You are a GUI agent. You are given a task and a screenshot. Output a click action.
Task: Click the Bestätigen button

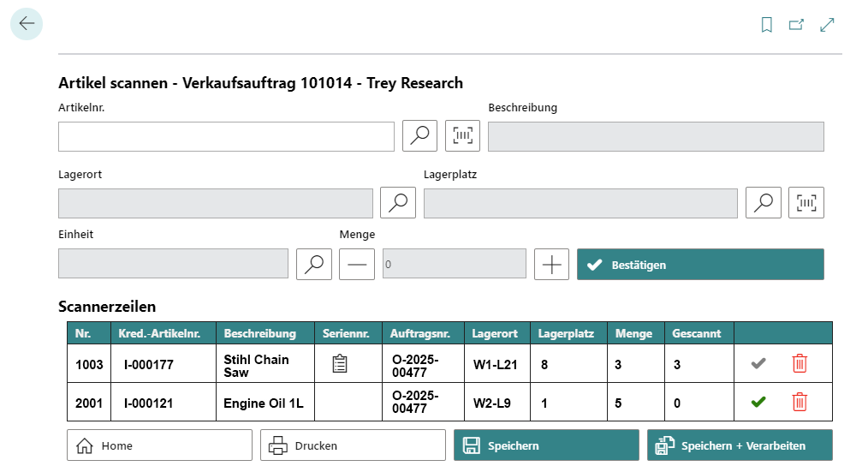tap(700, 265)
